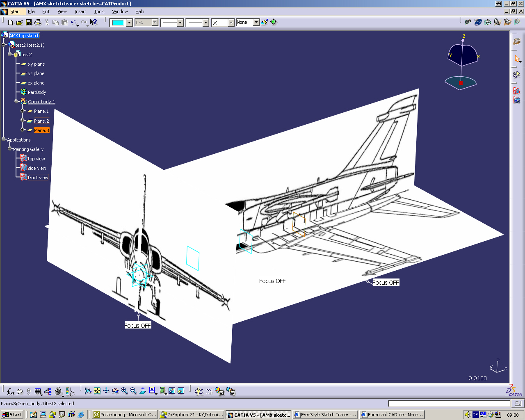Open the Window menu
Image resolution: width=525 pixels, height=420 pixels.
coord(120,11)
